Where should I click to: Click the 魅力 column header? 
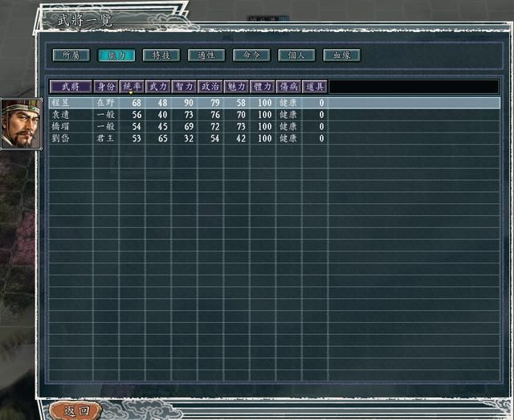tap(236, 87)
